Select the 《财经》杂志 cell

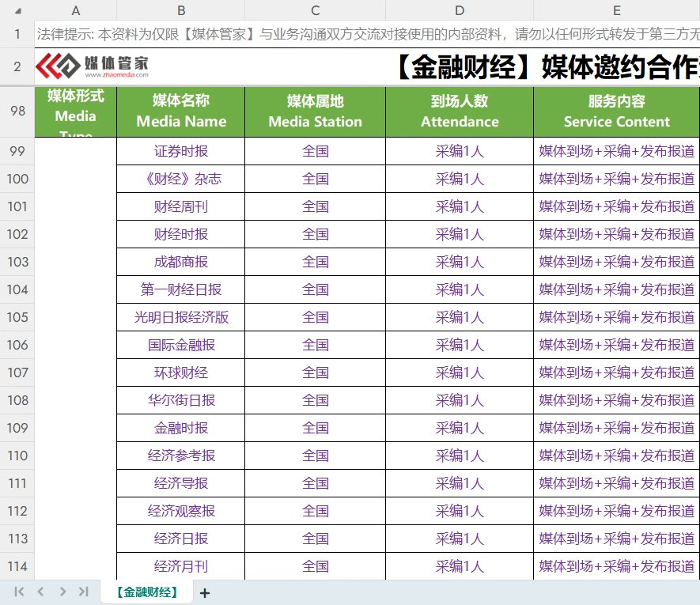pyautogui.click(x=181, y=179)
